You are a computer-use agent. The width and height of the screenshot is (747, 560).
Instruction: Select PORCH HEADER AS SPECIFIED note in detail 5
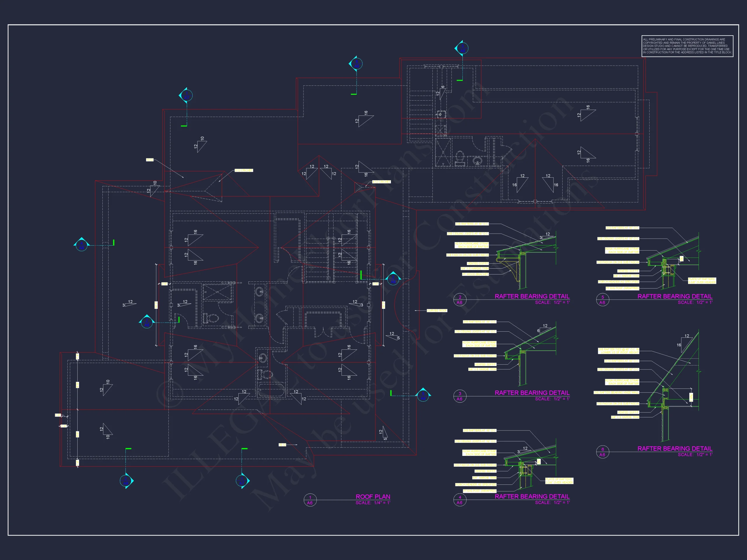pyautogui.click(x=618, y=281)
